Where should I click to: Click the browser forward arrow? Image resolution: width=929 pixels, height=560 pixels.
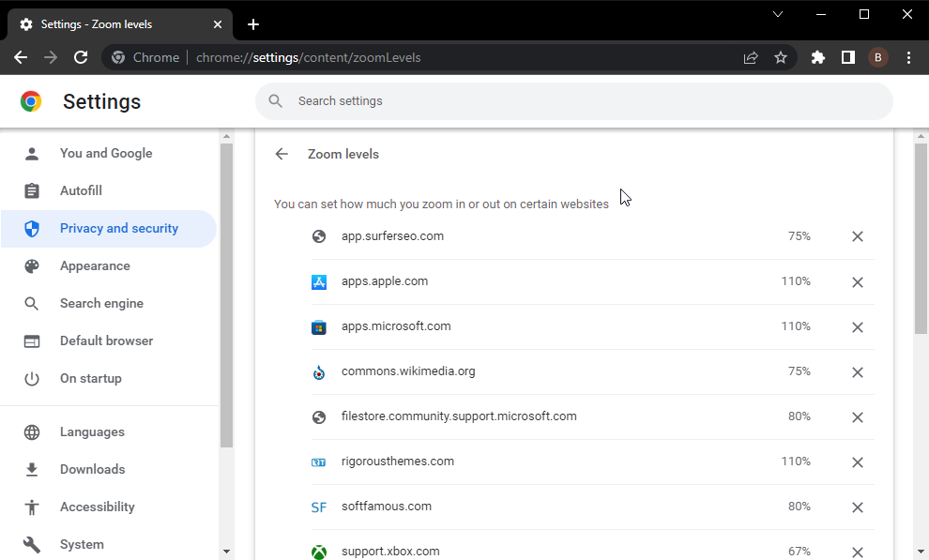click(51, 57)
